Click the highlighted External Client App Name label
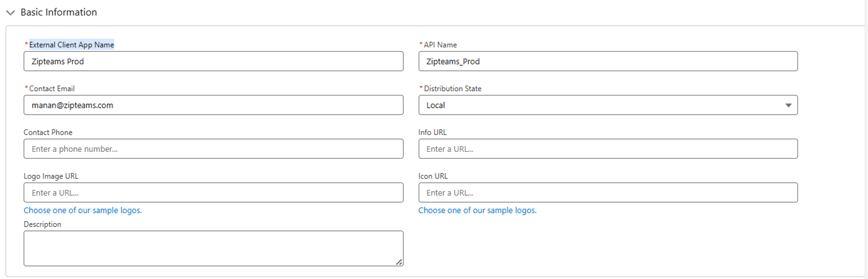The width and height of the screenshot is (868, 279). pos(72,45)
